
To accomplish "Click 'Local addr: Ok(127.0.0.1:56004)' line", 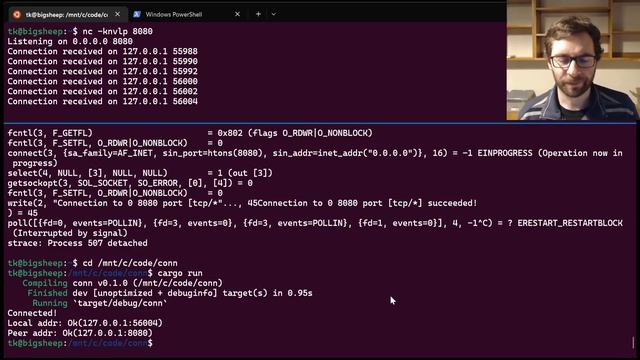I will (x=85, y=323).
